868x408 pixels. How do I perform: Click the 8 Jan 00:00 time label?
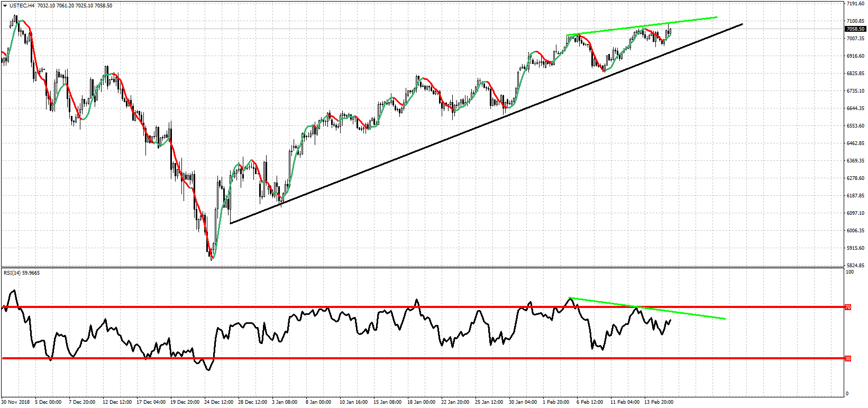(318, 402)
